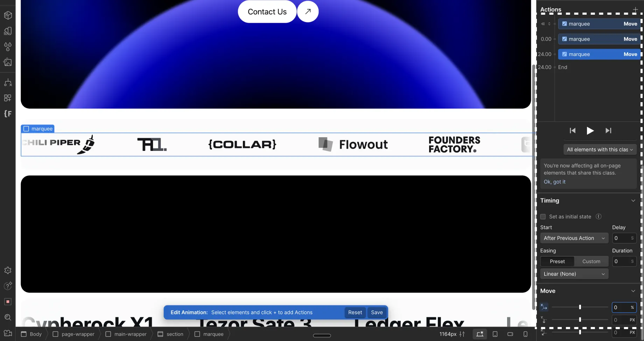Click the Contact Us button on canvas
Viewport: 644px width, 341px height.
point(267,12)
